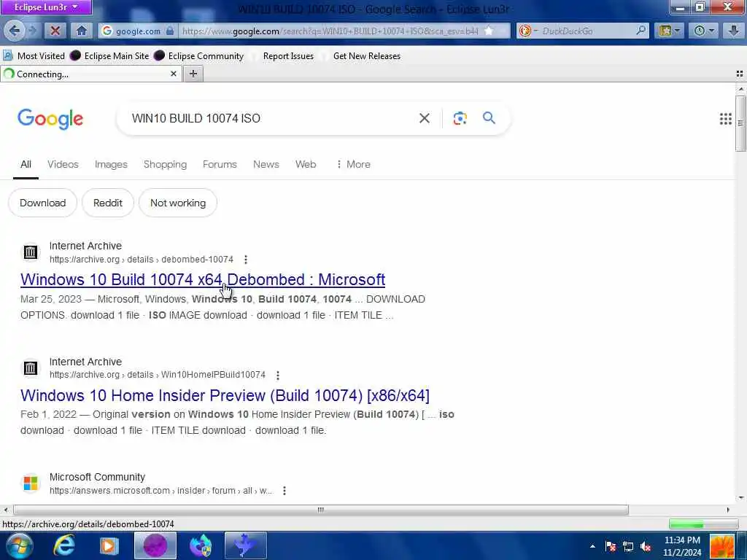This screenshot has height=560, width=747.
Task: Open Most Visited bookmarks folder
Action: 34,55
